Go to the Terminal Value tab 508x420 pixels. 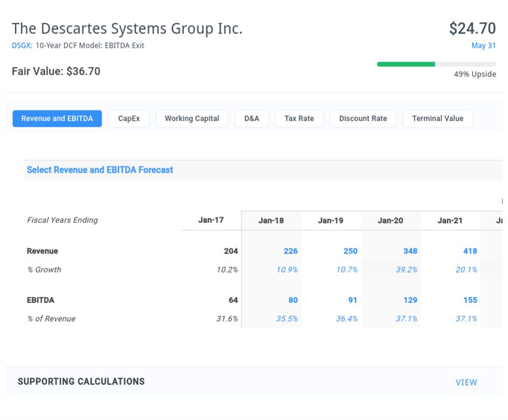(437, 118)
